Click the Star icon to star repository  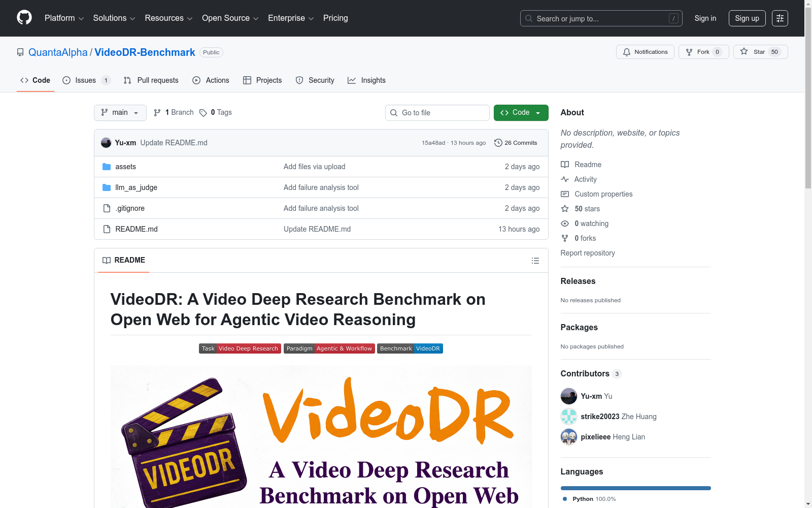[x=744, y=51]
